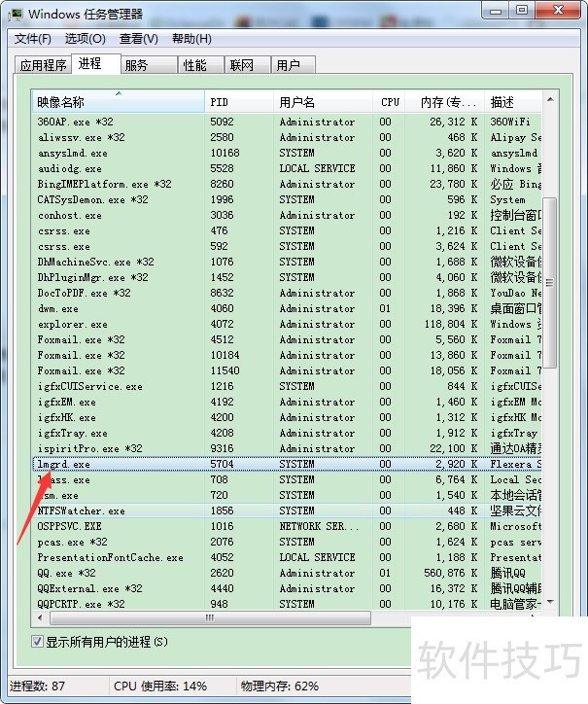The width and height of the screenshot is (588, 704).
Task: Select the dwm.exe process
Action: (x=287, y=308)
